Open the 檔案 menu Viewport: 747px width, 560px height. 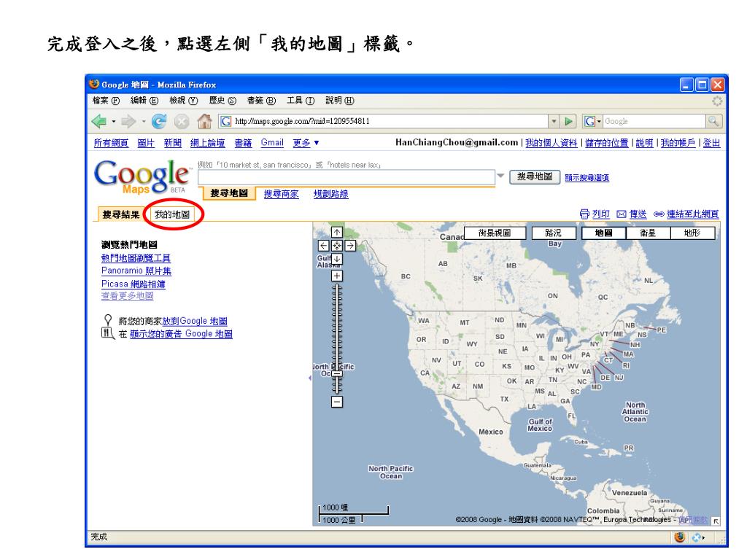pyautogui.click(x=106, y=101)
